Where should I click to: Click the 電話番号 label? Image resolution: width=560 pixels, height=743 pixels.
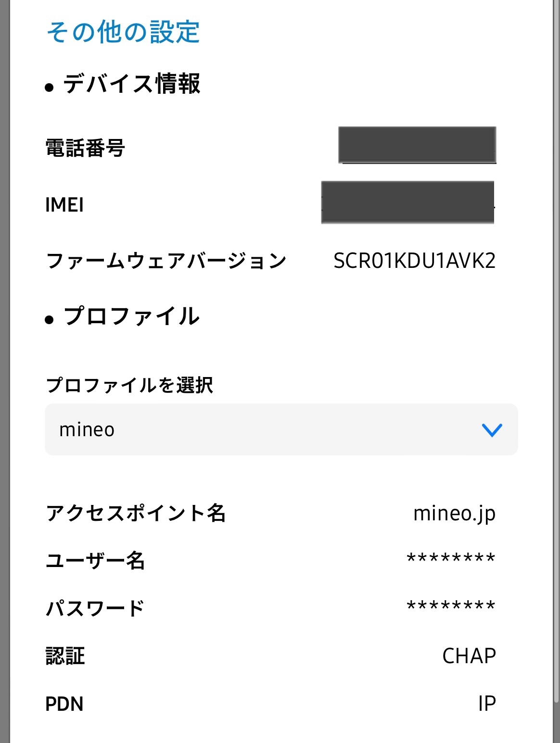coord(85,148)
